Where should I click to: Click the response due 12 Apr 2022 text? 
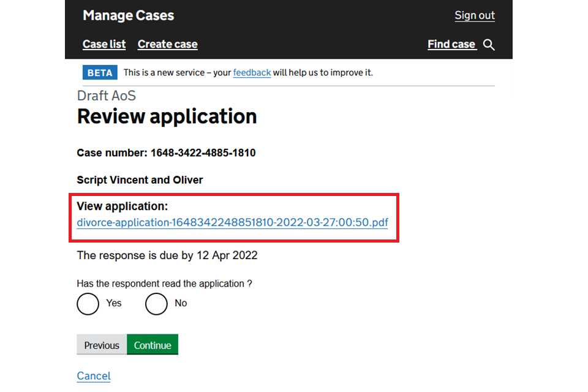click(x=167, y=255)
